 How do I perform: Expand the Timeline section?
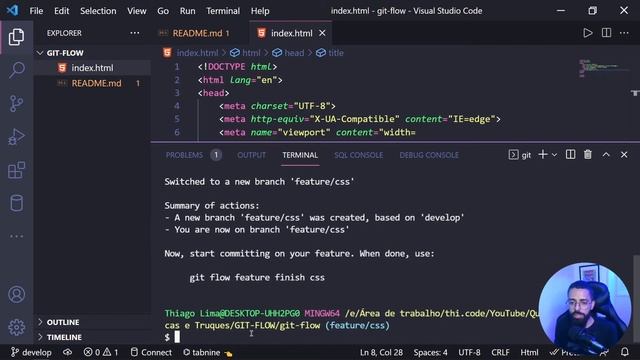pos(93,337)
